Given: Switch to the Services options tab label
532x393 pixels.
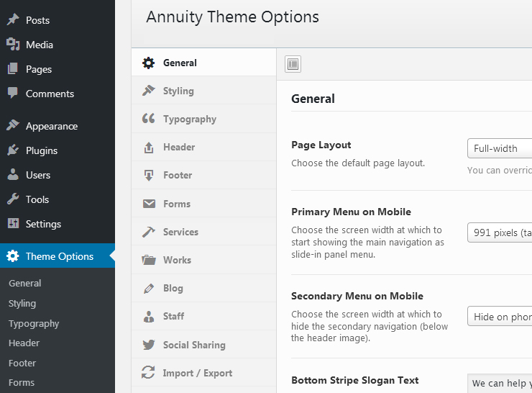Looking at the screenshot, I should [180, 232].
